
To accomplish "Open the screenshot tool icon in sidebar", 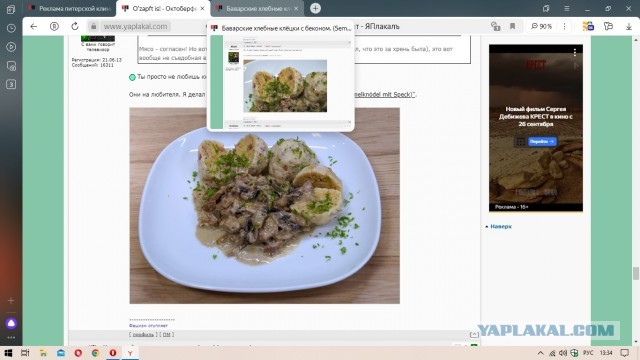I will (x=11, y=66).
